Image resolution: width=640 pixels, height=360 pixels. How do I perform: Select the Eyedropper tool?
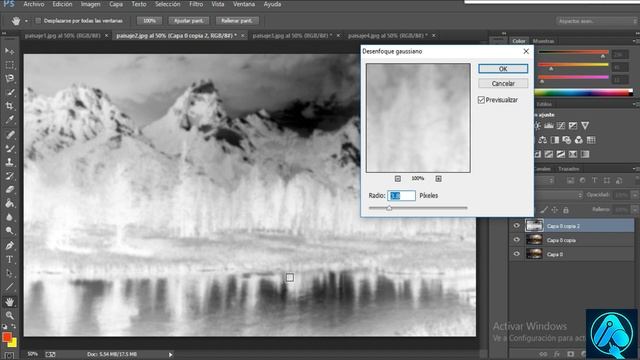(9, 120)
